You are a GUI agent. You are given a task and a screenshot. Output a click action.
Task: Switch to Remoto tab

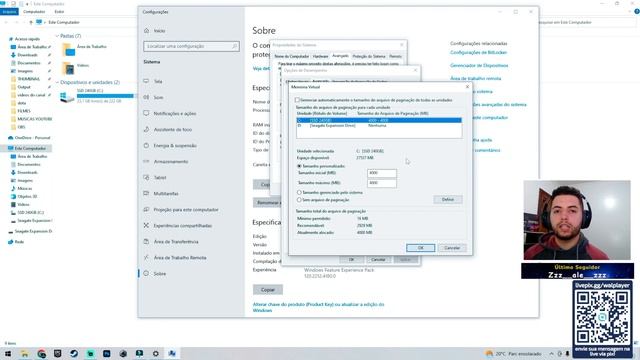(x=395, y=56)
